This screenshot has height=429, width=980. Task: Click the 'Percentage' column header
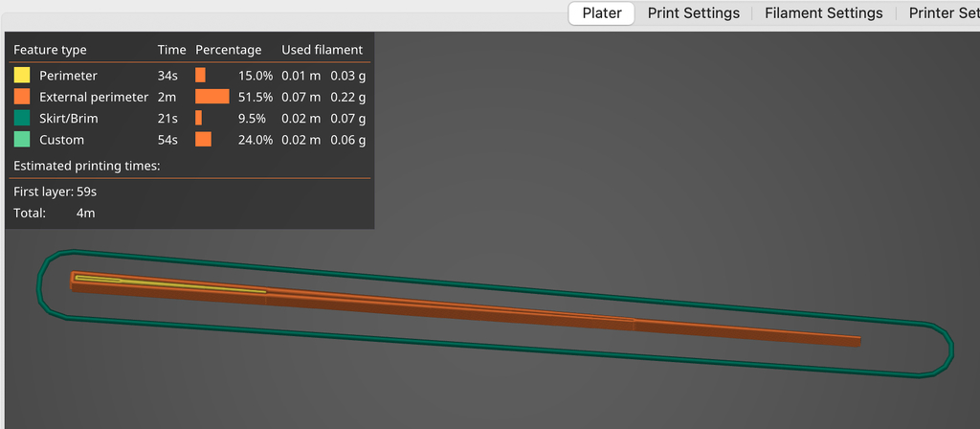[x=228, y=50]
